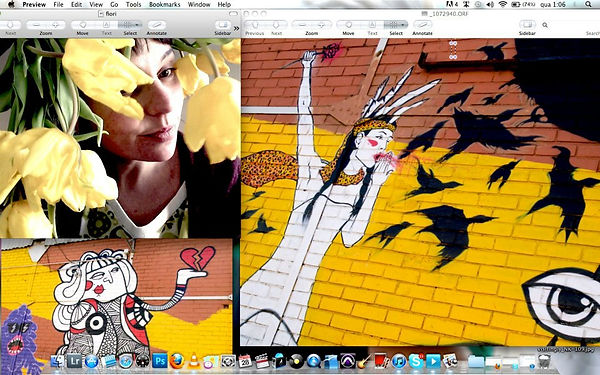Toggle Sidebar in the flori window
Viewport: 600px width, 375px height.
pyautogui.click(x=223, y=25)
